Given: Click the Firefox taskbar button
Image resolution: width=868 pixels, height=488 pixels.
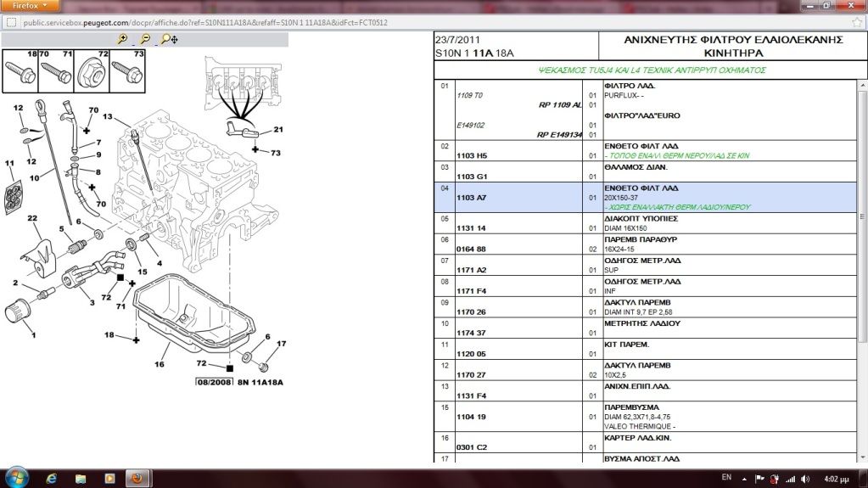Looking at the screenshot, I should click(x=137, y=478).
